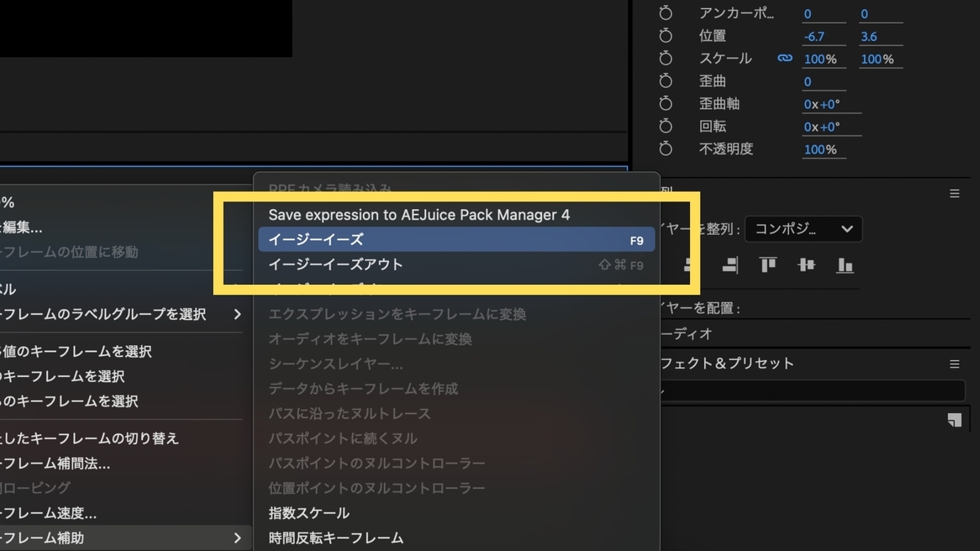
Task: Click シーケンスレイヤー... menu item
Action: (x=457, y=364)
